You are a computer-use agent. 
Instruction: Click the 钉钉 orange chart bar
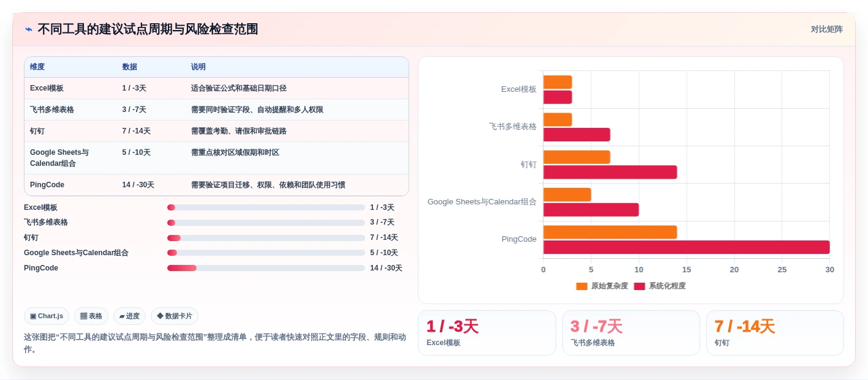(x=576, y=157)
